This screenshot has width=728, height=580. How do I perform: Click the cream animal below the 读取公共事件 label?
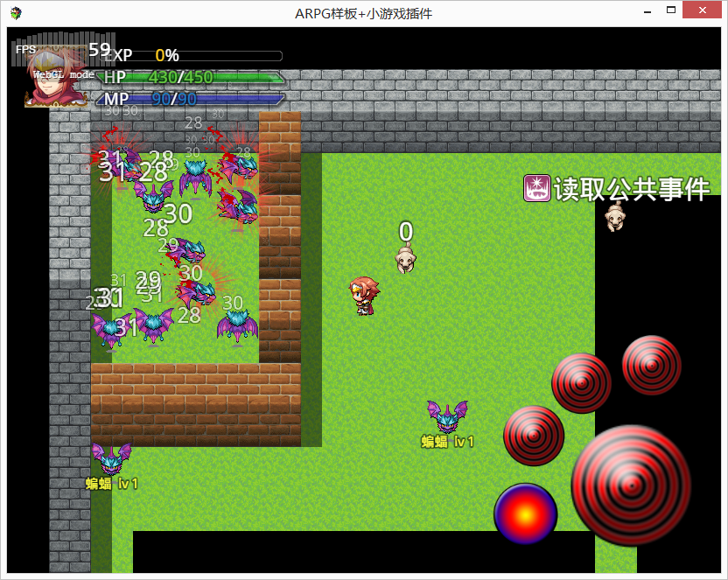[615, 216]
